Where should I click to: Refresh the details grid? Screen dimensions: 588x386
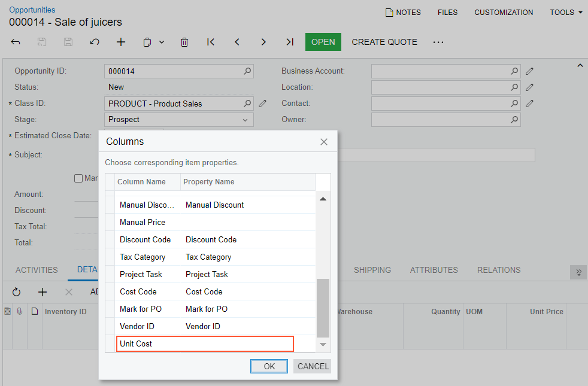[x=16, y=292]
